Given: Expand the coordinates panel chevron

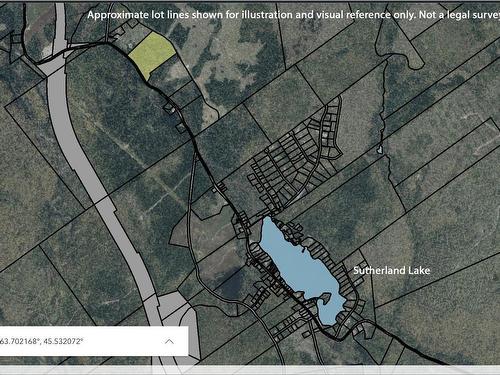Looking at the screenshot, I should 169,341.
